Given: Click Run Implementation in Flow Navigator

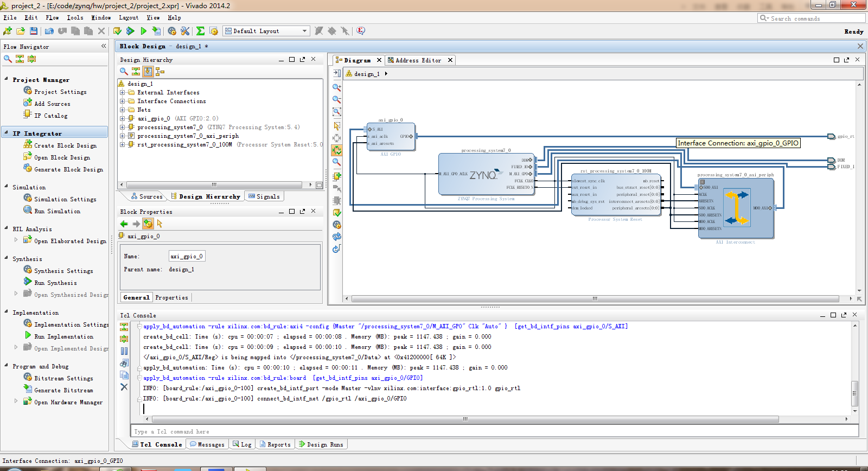Looking at the screenshot, I should tap(63, 336).
